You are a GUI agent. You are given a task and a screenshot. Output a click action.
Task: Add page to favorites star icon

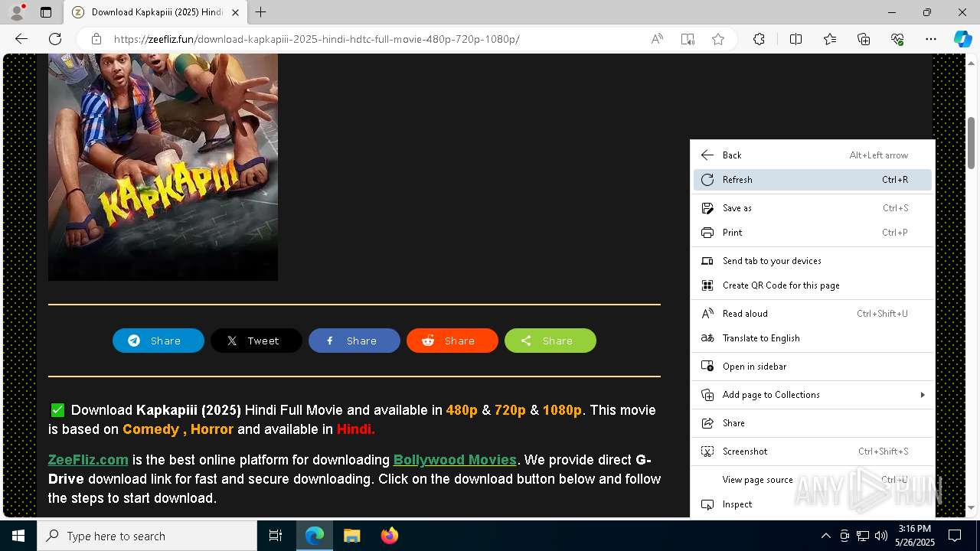point(718,39)
